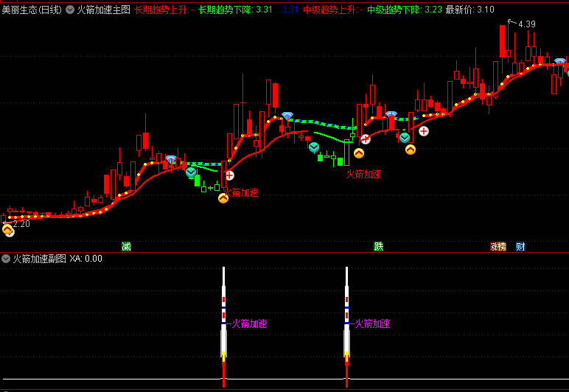The image size is (569, 392).
Task: Click the right magenta 火箭加速 sub-chart label
Action: (372, 323)
